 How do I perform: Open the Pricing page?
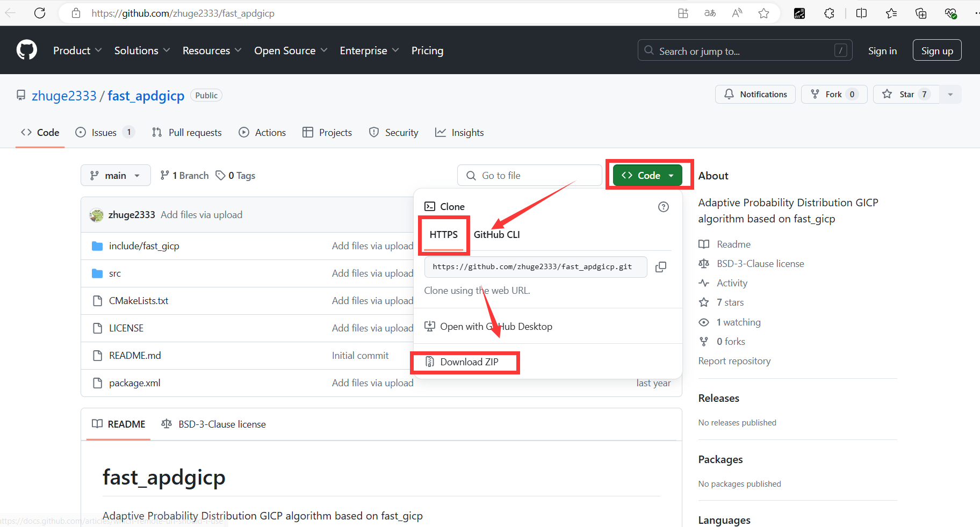point(427,50)
